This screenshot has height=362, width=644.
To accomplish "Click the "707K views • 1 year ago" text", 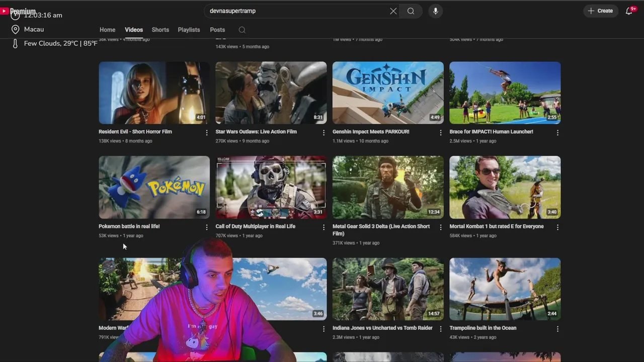I will 239,236.
